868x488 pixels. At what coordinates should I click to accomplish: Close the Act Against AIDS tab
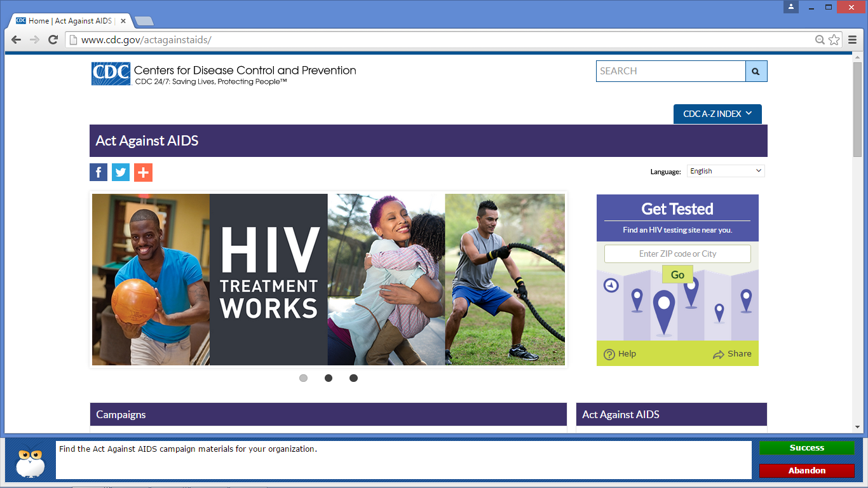pos(123,20)
